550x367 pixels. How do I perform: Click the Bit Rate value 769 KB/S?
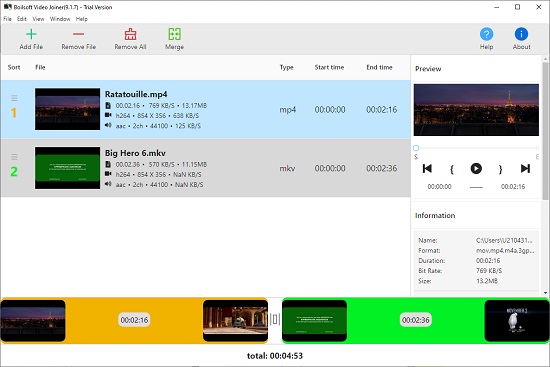pos(489,271)
